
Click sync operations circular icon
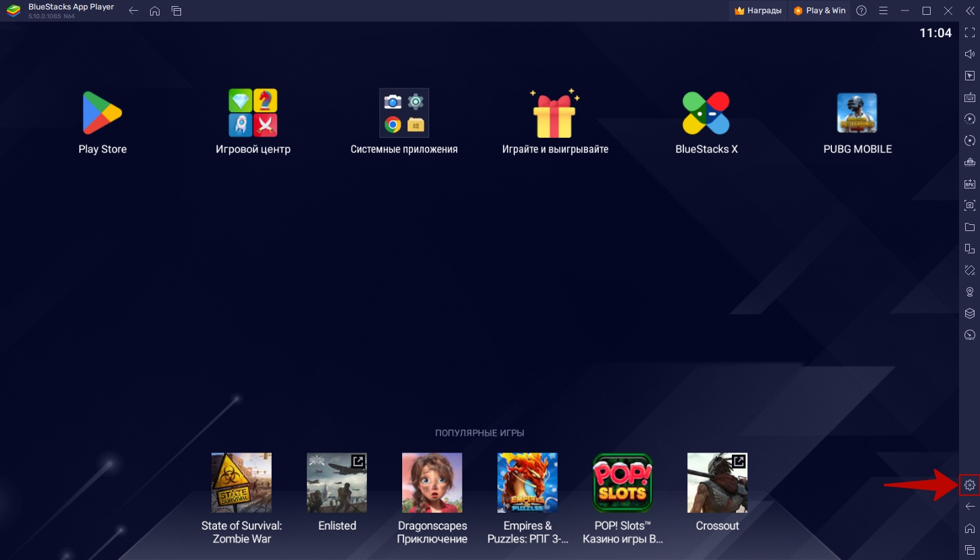tap(970, 141)
